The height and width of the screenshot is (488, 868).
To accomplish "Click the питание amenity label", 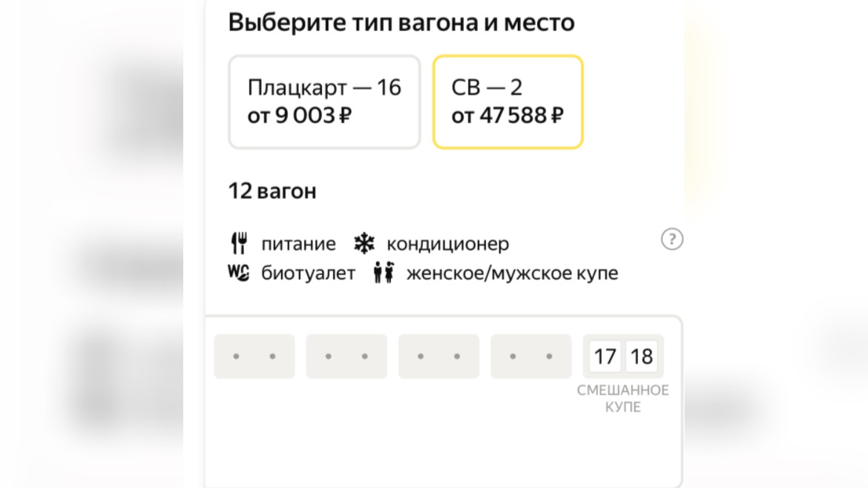I will click(298, 244).
